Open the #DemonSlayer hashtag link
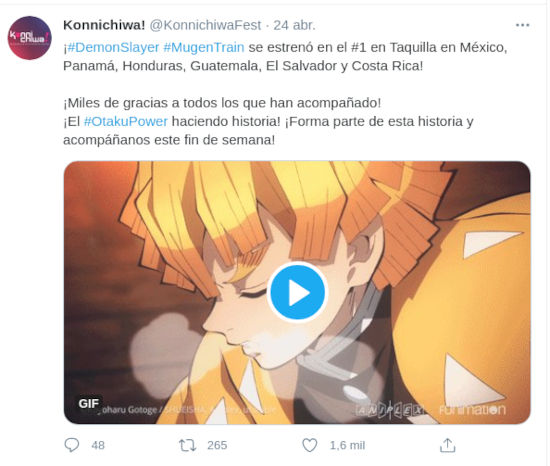The image size is (550, 466). (x=113, y=47)
